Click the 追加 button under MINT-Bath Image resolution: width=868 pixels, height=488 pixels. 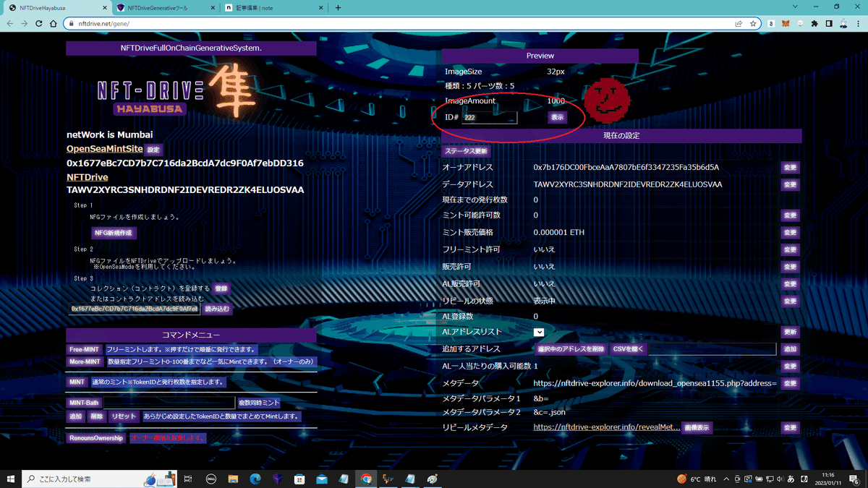click(x=76, y=416)
